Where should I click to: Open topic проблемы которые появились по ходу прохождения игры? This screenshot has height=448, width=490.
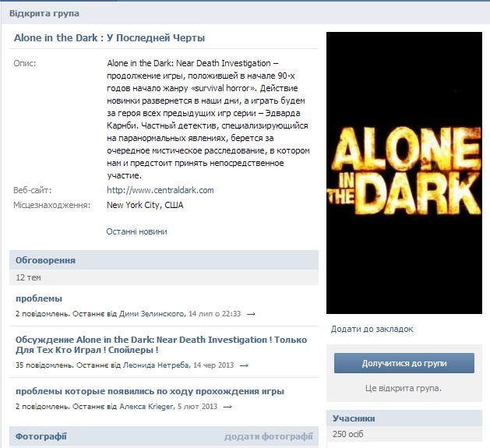click(x=150, y=391)
